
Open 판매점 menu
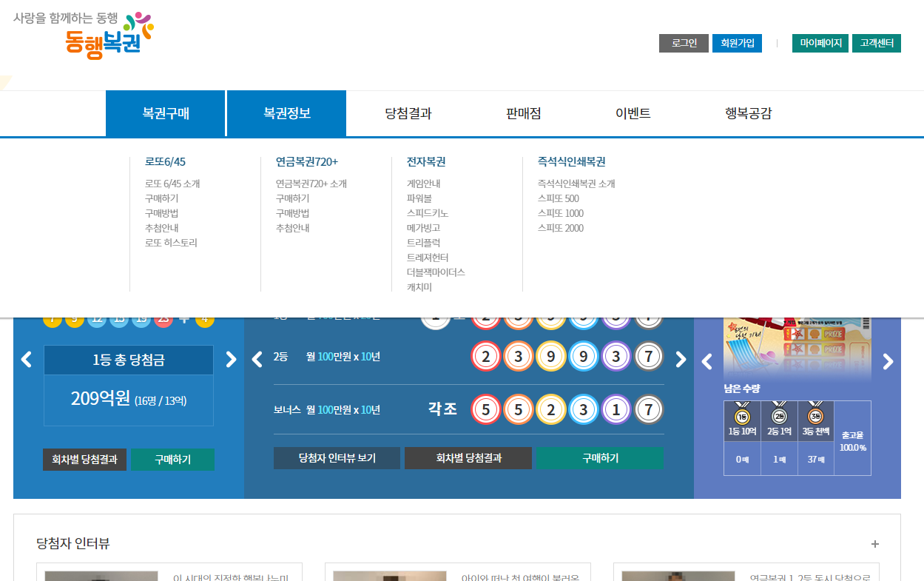524,114
